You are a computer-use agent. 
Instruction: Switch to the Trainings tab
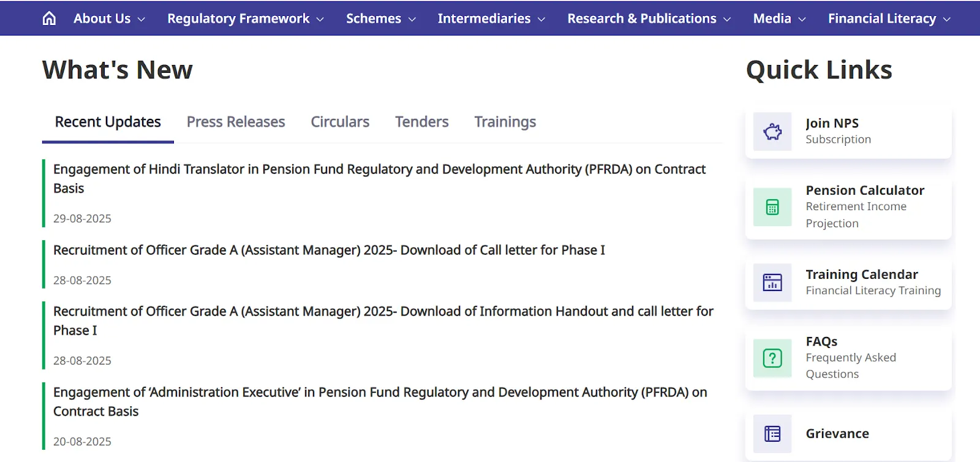tap(504, 121)
